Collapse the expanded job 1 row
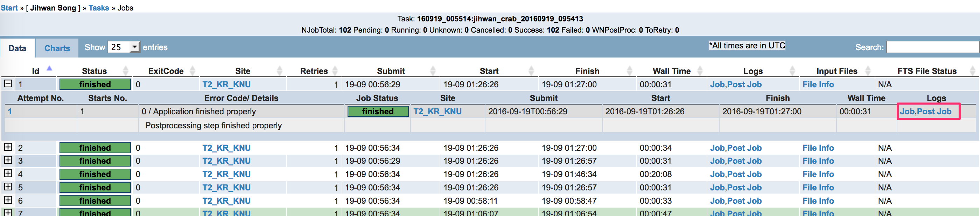This screenshot has height=216, width=980. (8, 84)
